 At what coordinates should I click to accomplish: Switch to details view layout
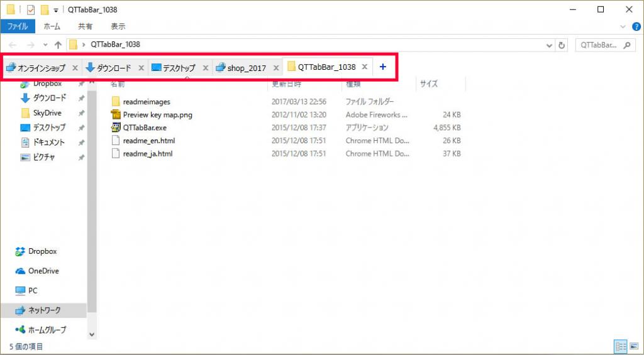coord(621,347)
